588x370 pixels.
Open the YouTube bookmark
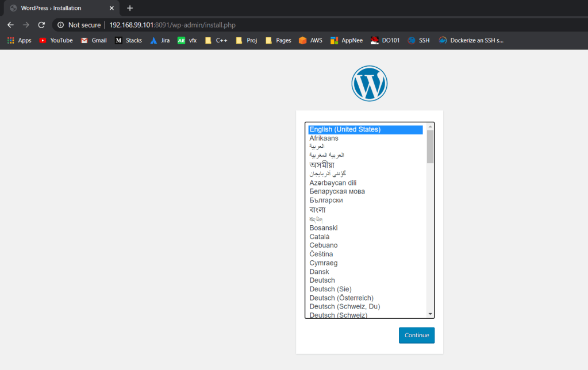point(56,40)
